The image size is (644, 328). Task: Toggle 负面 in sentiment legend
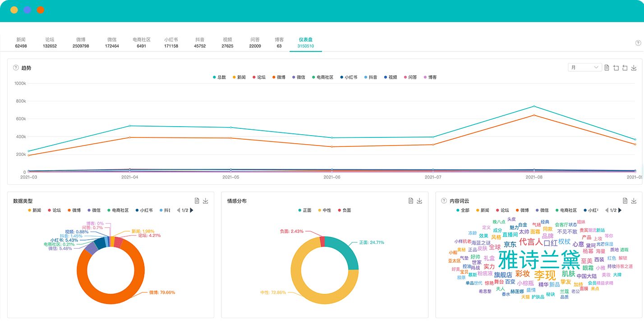tap(344, 210)
